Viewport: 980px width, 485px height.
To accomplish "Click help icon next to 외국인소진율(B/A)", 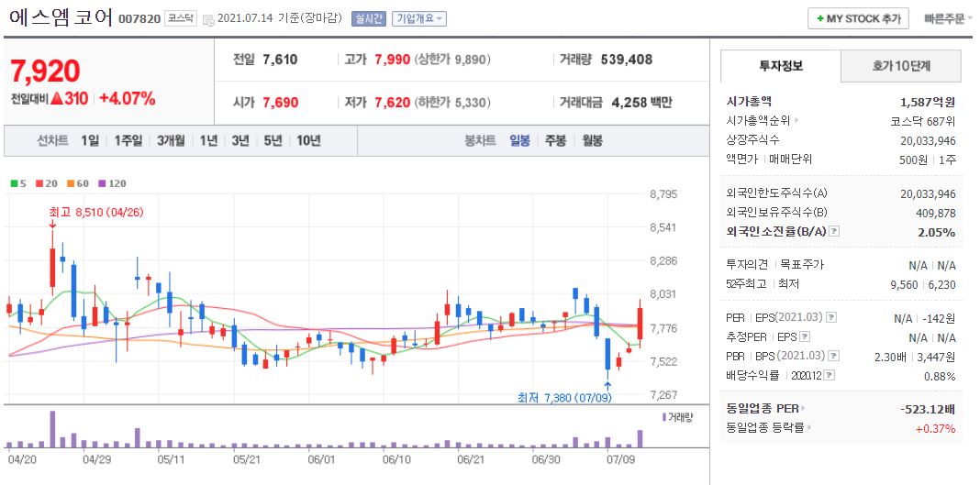I will click(834, 232).
